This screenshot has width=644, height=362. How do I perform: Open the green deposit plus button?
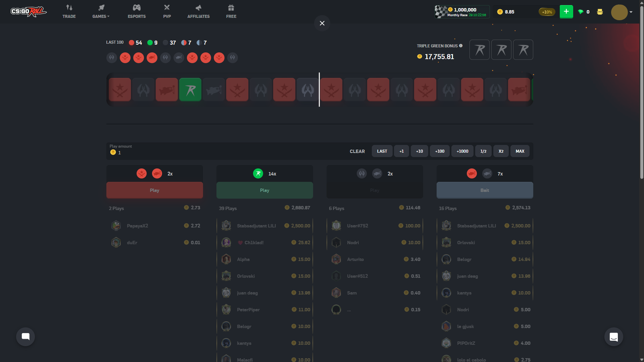566,12
